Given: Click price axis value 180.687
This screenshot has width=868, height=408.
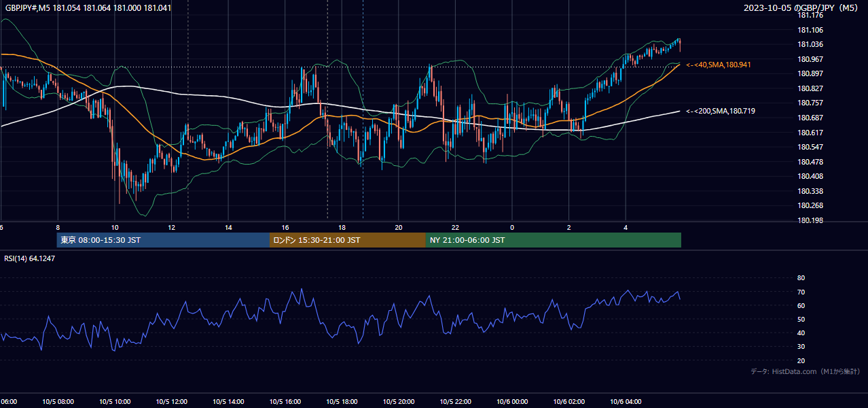Looking at the screenshot, I should point(810,118).
